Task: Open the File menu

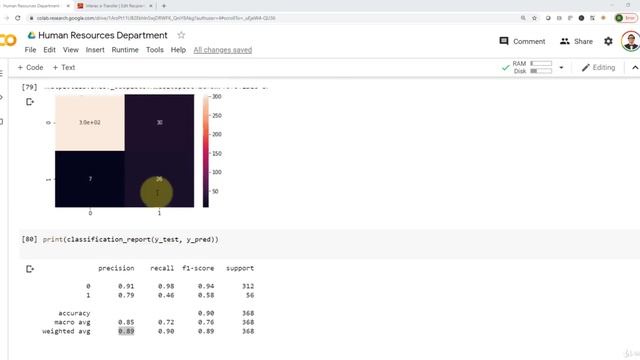Action: pos(30,50)
